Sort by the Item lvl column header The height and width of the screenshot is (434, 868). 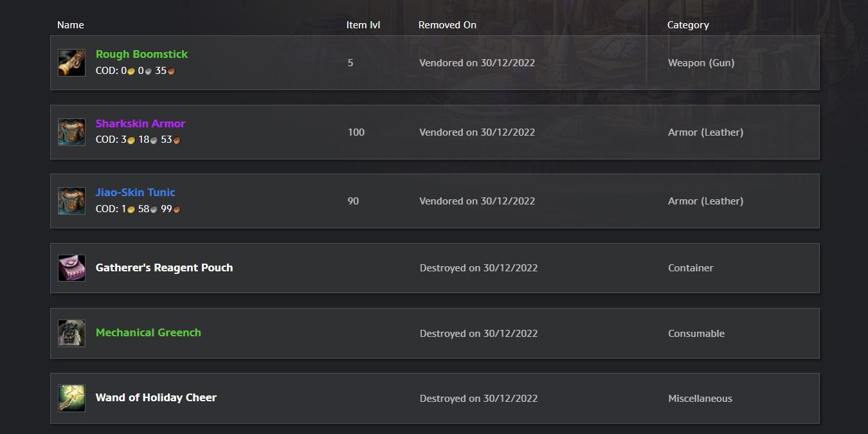point(363,25)
